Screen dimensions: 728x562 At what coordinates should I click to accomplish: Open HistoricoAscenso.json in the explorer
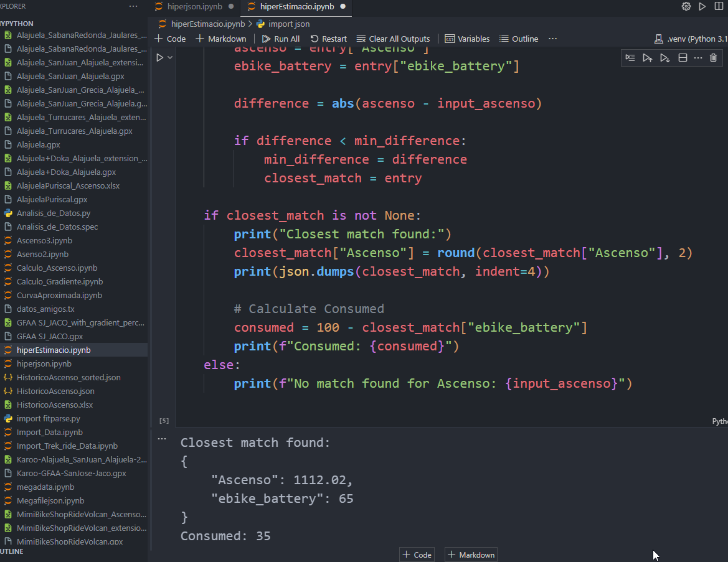[x=55, y=391]
